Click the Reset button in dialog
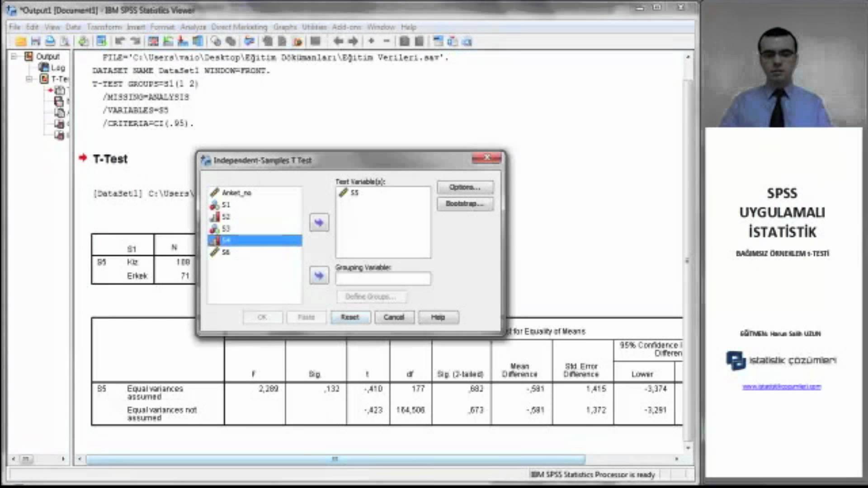The image size is (868, 488). [x=350, y=317]
